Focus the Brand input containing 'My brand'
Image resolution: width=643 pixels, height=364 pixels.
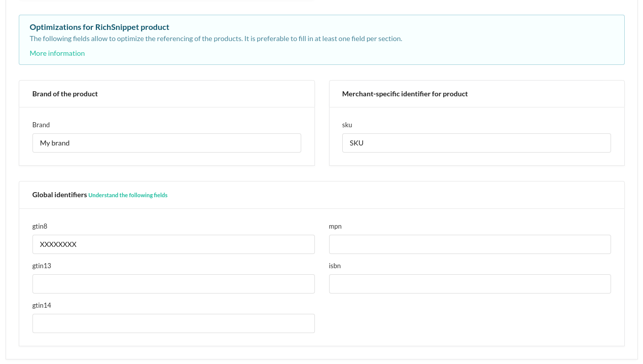click(x=166, y=143)
